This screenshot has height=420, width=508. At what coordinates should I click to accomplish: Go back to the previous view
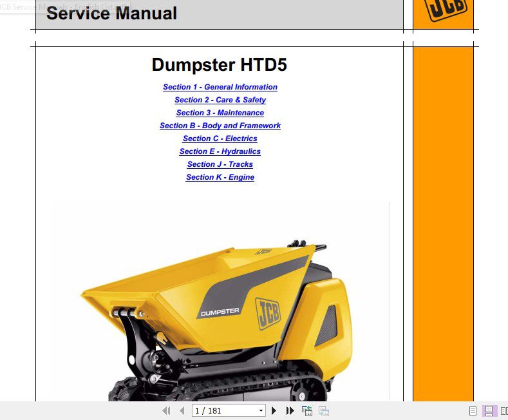click(307, 411)
